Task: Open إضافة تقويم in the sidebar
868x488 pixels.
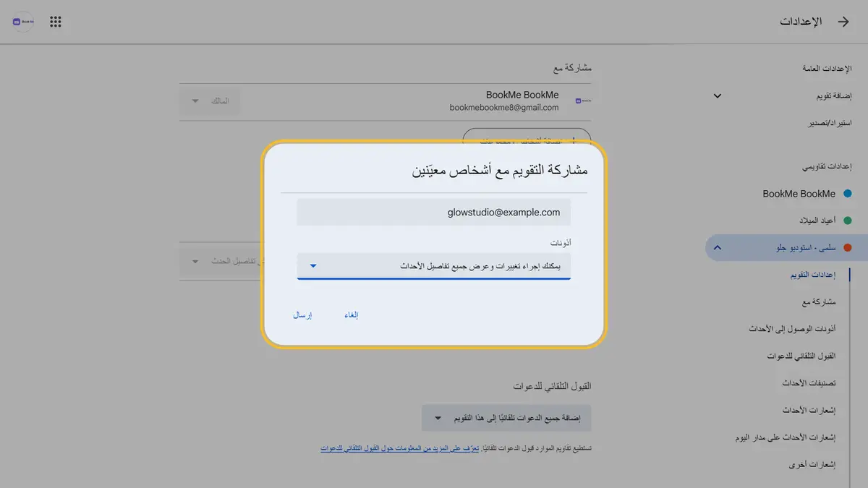Action: click(834, 95)
